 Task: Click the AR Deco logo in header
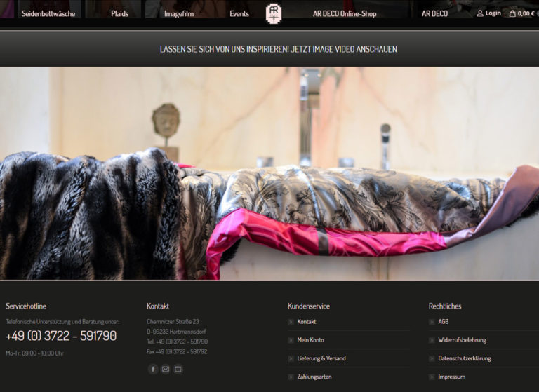coord(274,13)
